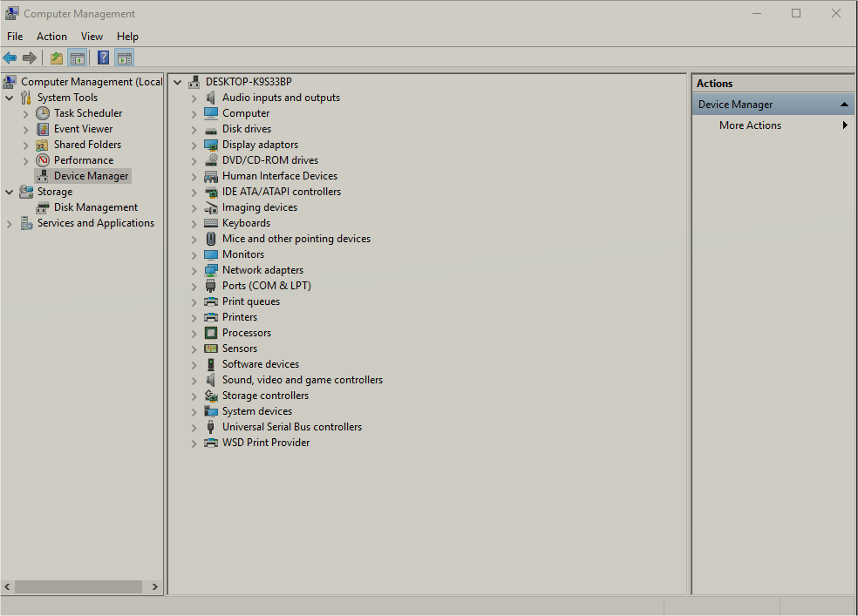Collapse the Device Manager actions section arrow
The height and width of the screenshot is (616, 858).
[x=844, y=105]
